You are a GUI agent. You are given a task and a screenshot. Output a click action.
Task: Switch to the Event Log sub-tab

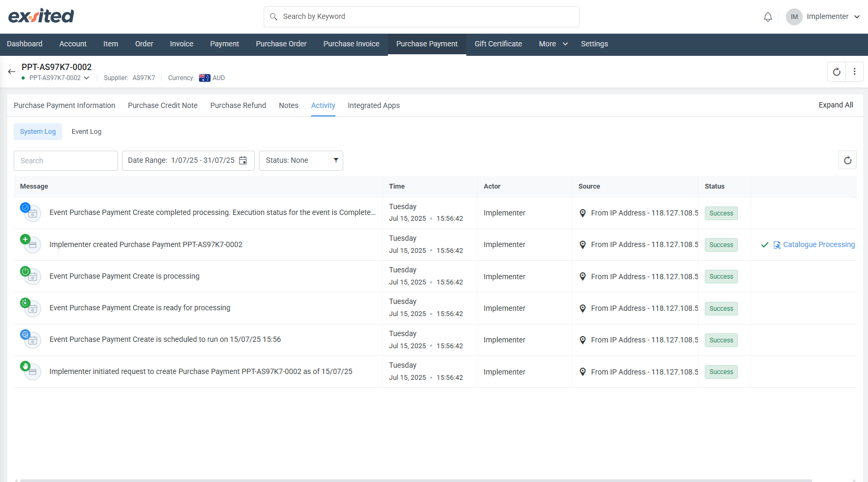86,132
